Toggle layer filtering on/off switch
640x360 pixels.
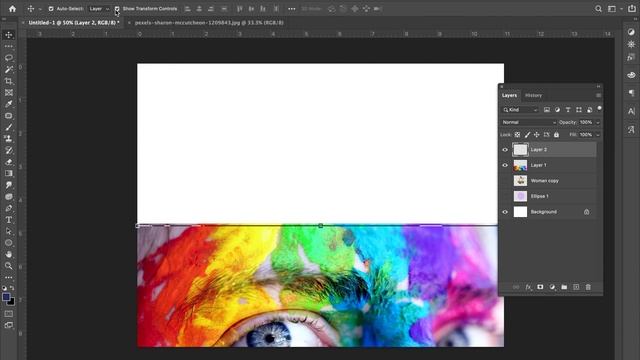pyautogui.click(x=599, y=109)
